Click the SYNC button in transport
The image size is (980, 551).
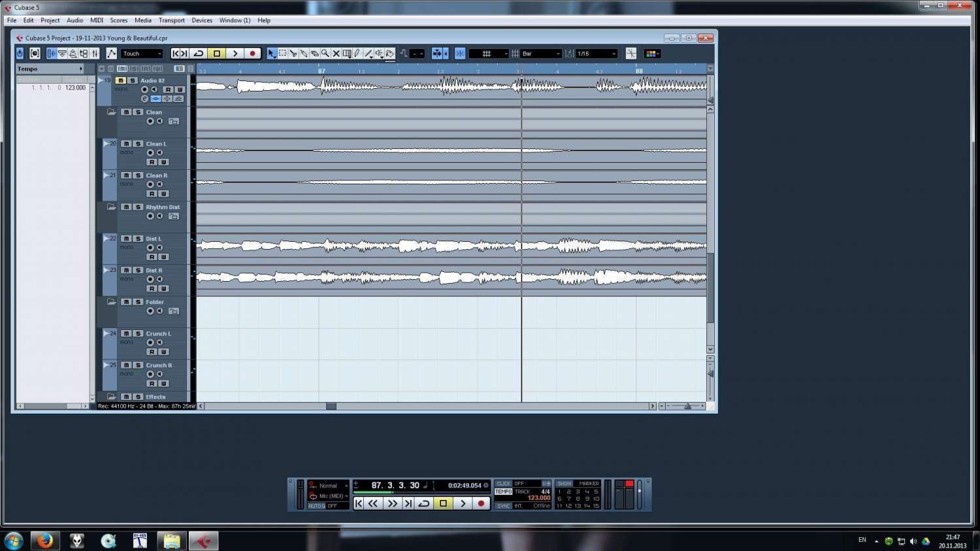tap(504, 506)
